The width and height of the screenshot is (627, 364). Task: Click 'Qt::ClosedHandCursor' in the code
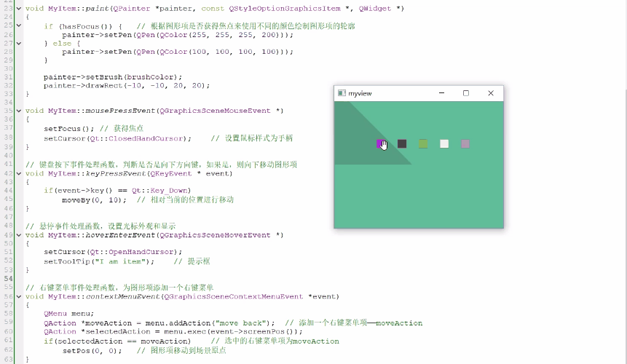pyautogui.click(x=138, y=138)
